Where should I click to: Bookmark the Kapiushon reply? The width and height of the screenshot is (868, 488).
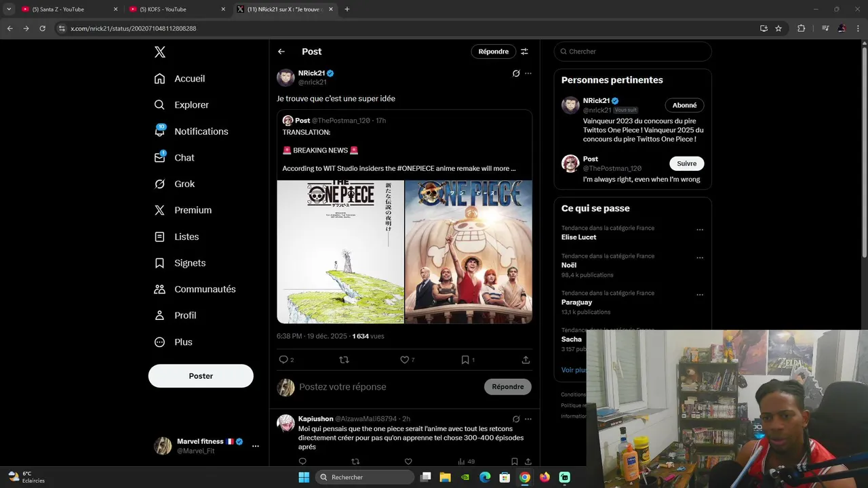(x=515, y=462)
